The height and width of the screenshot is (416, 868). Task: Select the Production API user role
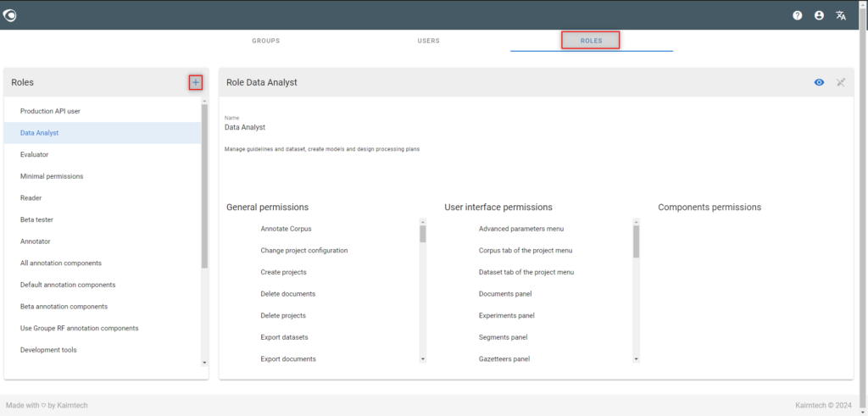103,111
